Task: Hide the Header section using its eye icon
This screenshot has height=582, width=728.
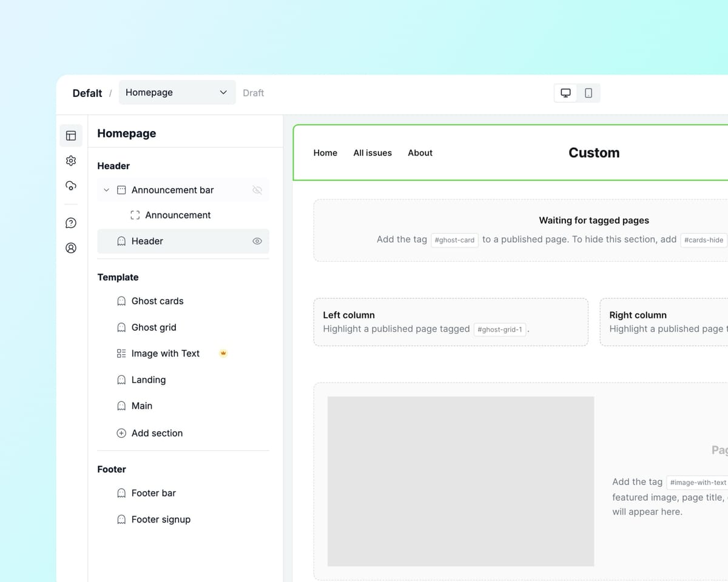Action: pyautogui.click(x=257, y=241)
